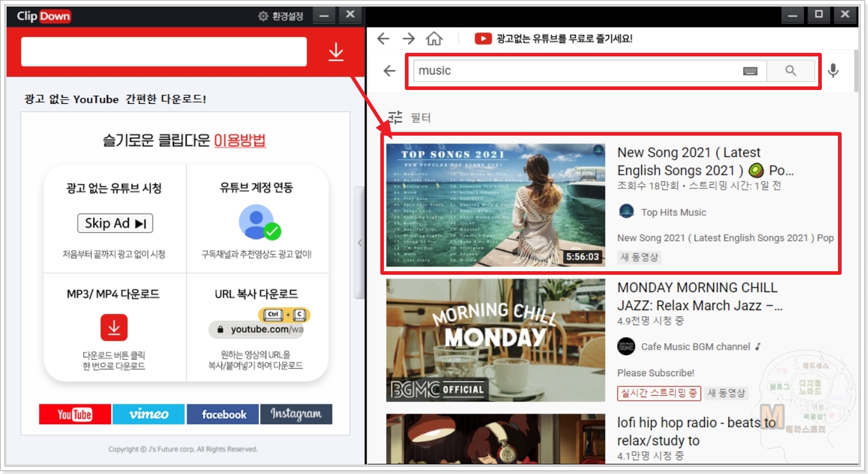Click the Please Subscribe! description text

(656, 373)
